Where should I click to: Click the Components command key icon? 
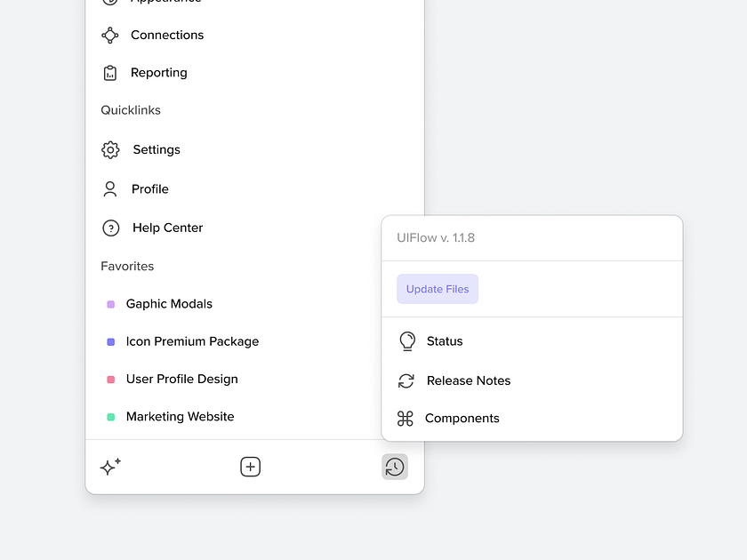406,418
